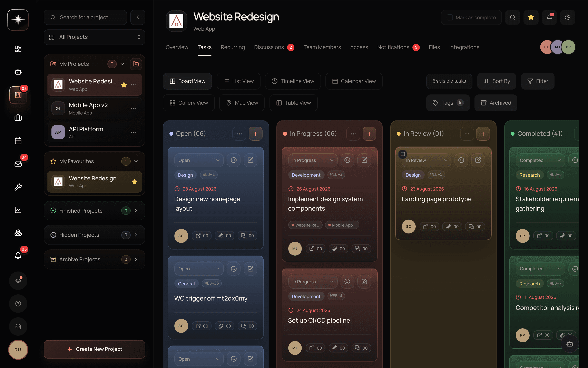This screenshot has height=368, width=588.
Task: Click the star favourite icon in header
Action: point(531,17)
